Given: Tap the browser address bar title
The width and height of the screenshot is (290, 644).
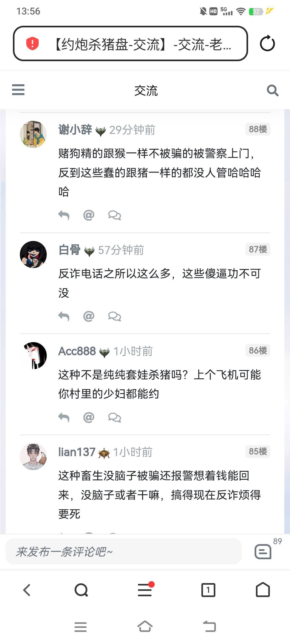Looking at the screenshot, I should (142, 44).
